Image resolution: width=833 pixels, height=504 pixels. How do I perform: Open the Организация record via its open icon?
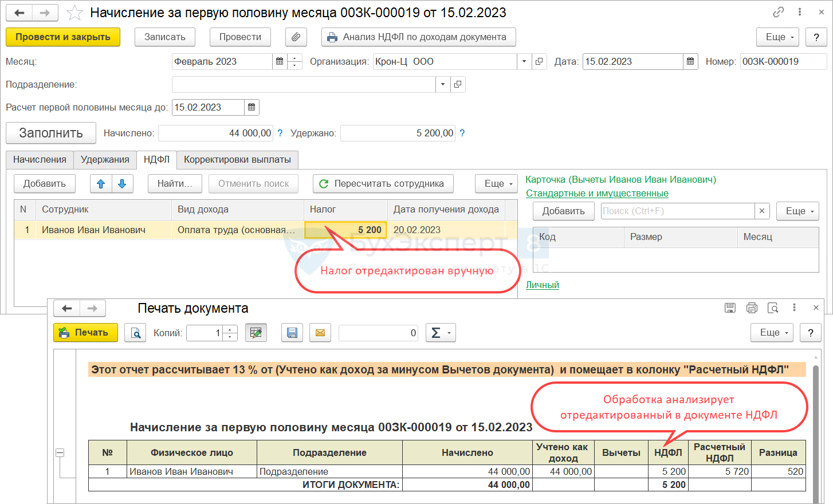pos(539,61)
